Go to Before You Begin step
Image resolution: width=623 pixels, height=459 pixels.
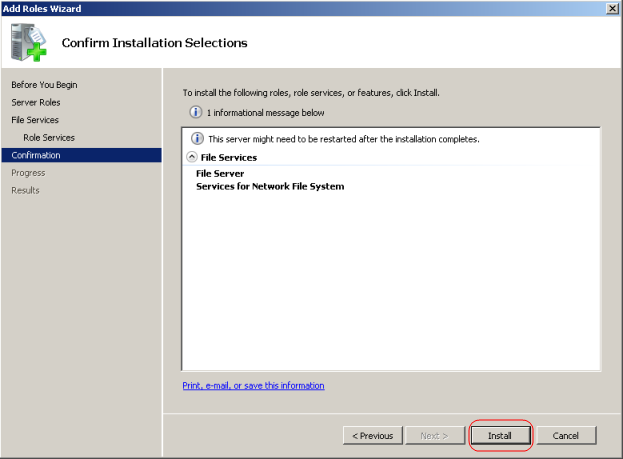coord(44,85)
